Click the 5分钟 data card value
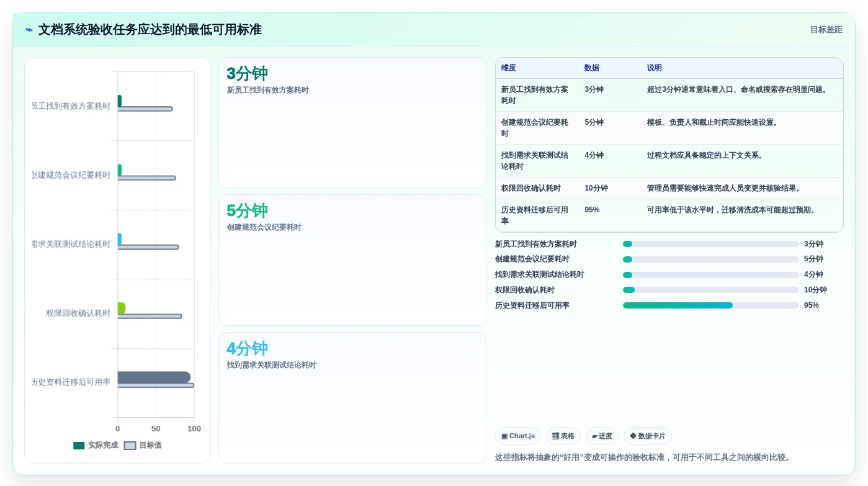Screen dimensions: 868x486 [247, 211]
